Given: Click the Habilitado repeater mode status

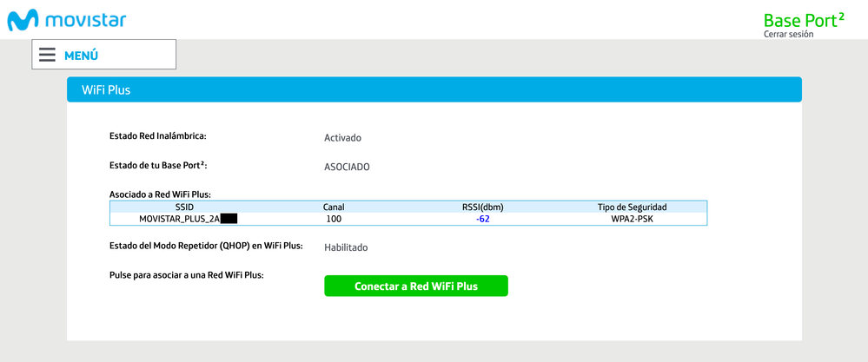Looking at the screenshot, I should point(346,247).
